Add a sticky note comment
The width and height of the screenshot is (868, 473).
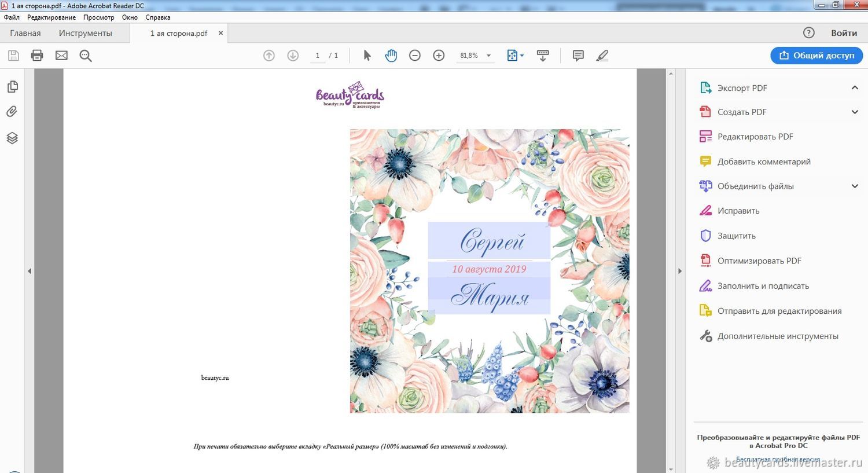(x=578, y=56)
